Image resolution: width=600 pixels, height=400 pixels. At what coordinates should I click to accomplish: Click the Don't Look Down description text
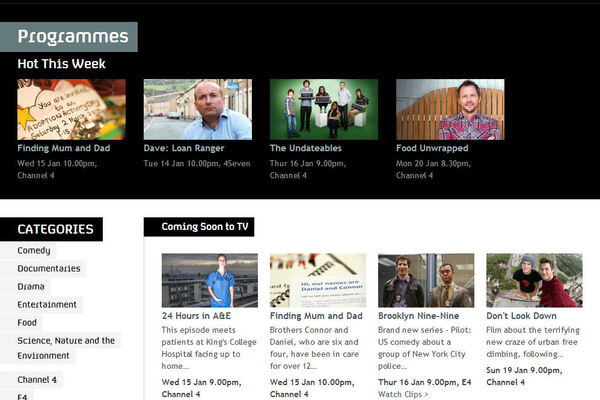pos(533,342)
